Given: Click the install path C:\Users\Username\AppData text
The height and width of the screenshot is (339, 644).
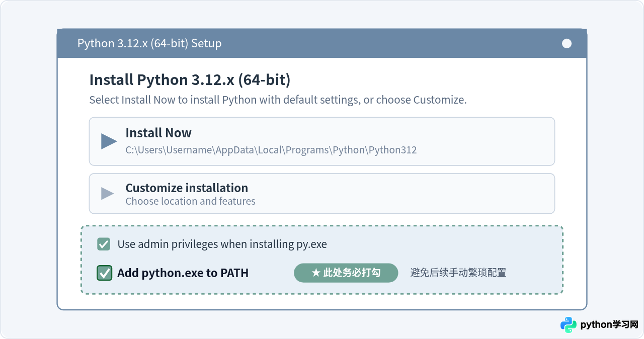Looking at the screenshot, I should point(271,150).
